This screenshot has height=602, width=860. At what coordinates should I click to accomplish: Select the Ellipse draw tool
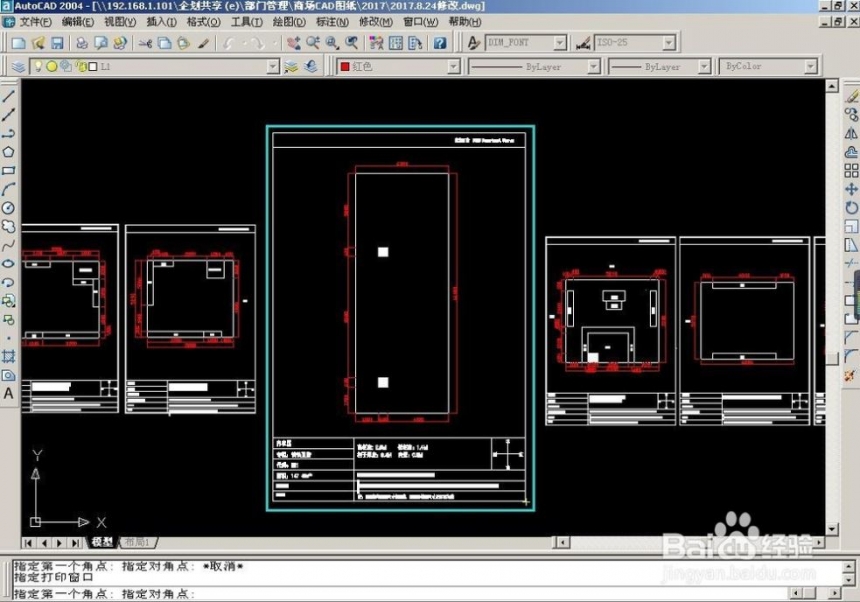(9, 264)
